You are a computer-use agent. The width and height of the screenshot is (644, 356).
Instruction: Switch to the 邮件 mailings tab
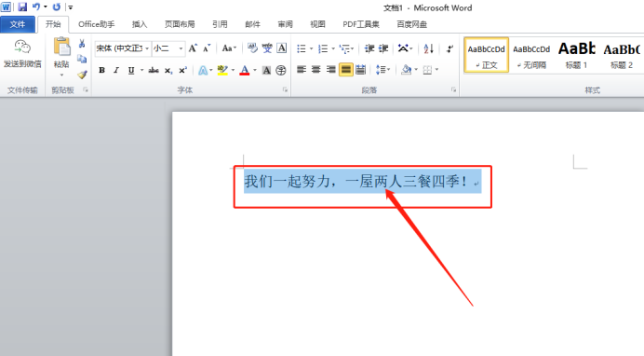click(x=252, y=24)
